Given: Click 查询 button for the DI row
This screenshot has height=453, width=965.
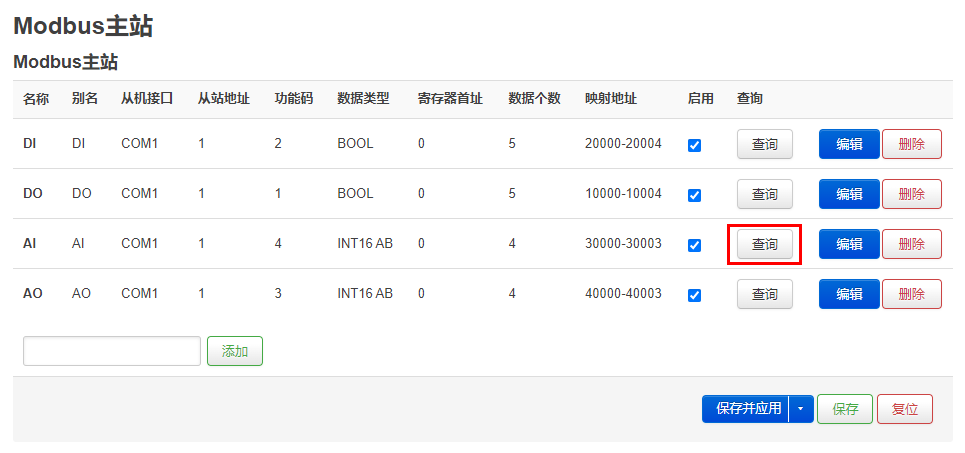Looking at the screenshot, I should pyautogui.click(x=765, y=144).
